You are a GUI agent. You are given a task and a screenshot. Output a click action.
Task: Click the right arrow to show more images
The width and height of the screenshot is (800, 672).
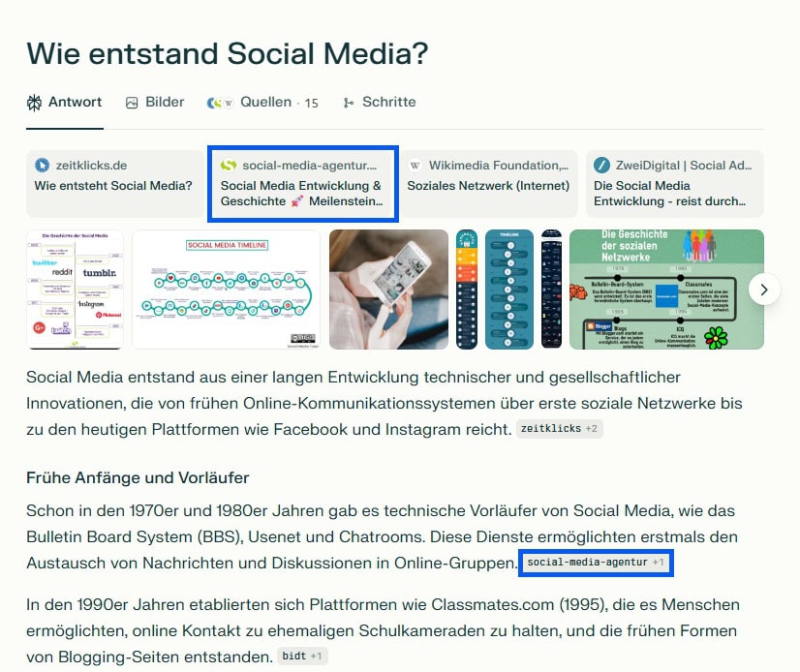pyautogui.click(x=764, y=289)
